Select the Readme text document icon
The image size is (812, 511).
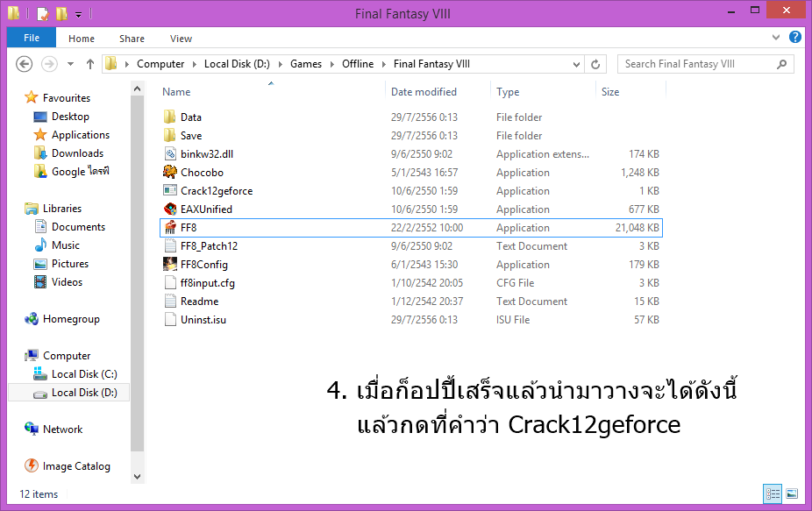[170, 301]
